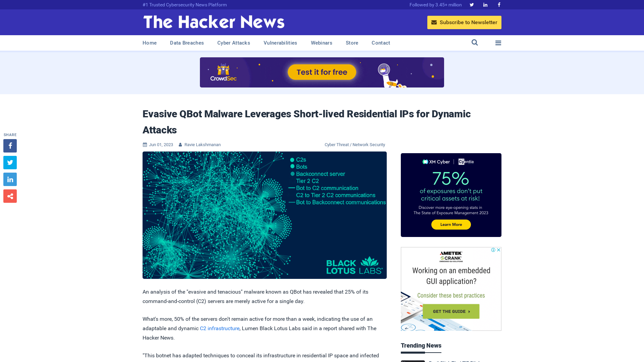
Task: Click the Data Breaches dropdown item
Action: [186, 43]
